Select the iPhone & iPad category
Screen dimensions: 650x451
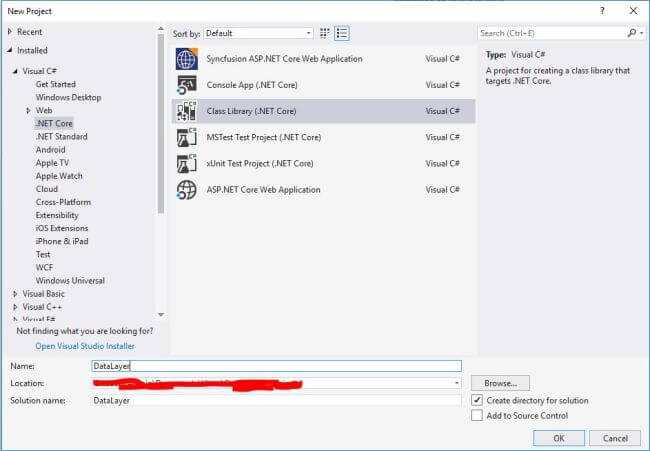point(62,241)
